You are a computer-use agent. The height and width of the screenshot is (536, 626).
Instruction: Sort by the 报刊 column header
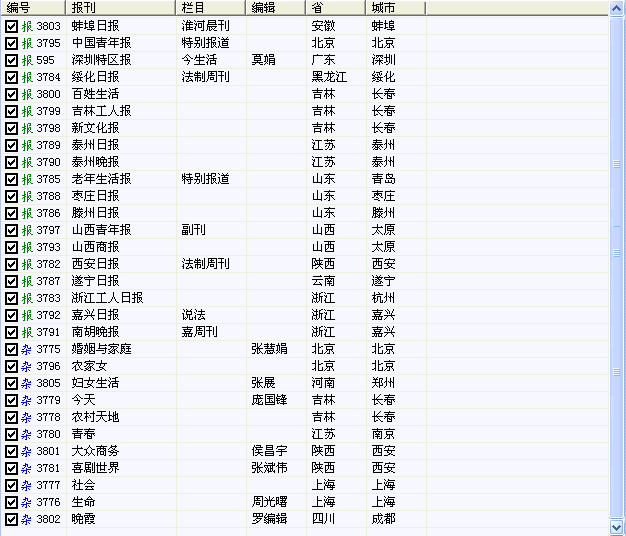120,8
